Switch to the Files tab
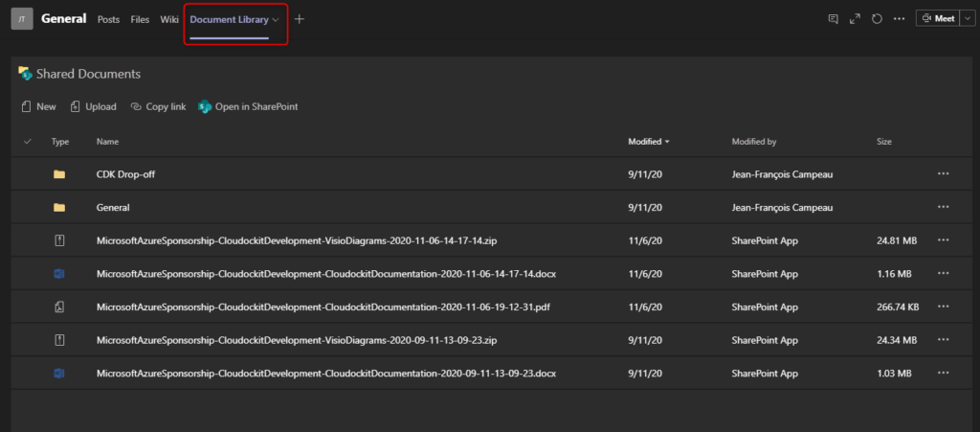 140,19
